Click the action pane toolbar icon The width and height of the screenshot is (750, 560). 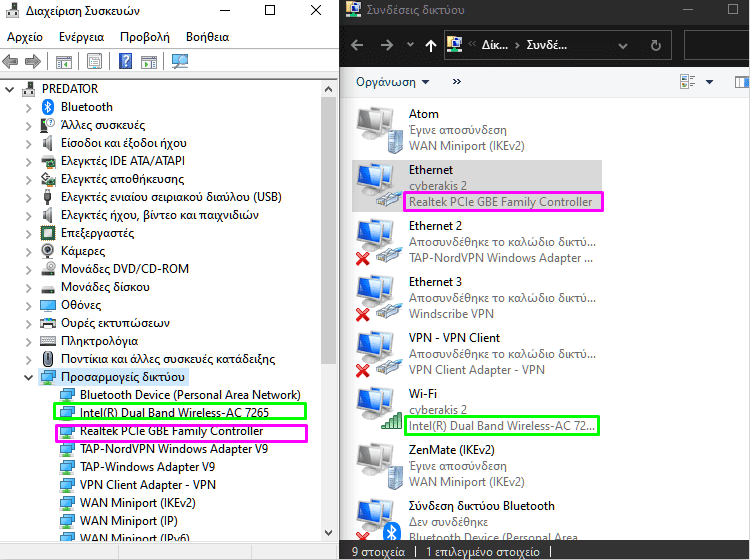[149, 61]
